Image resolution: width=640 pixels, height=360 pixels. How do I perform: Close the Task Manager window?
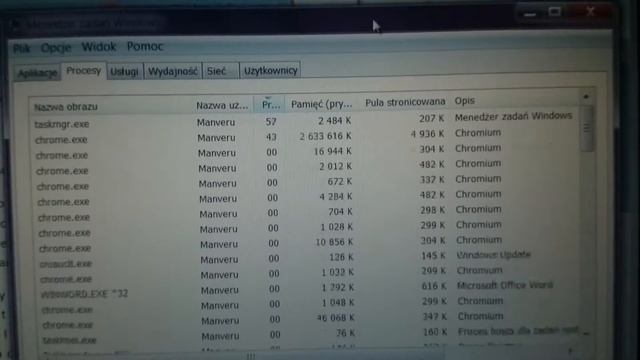point(590,11)
